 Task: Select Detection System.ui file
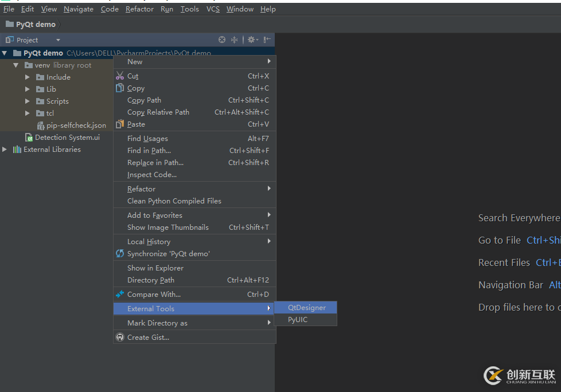(67, 138)
